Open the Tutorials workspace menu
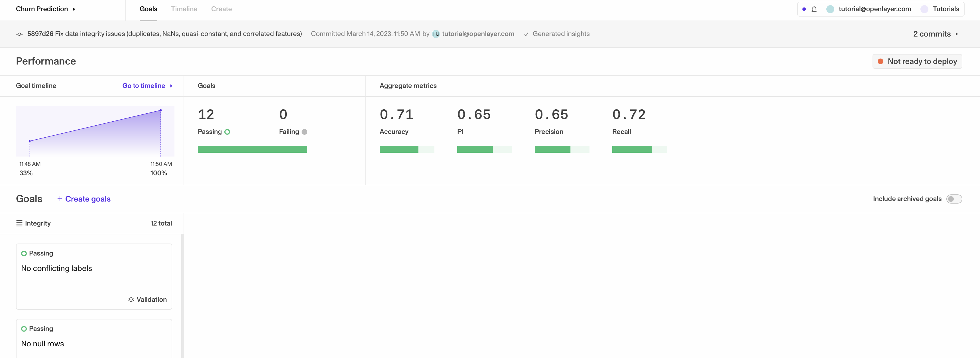Viewport: 980px width, 358px height. [x=946, y=9]
